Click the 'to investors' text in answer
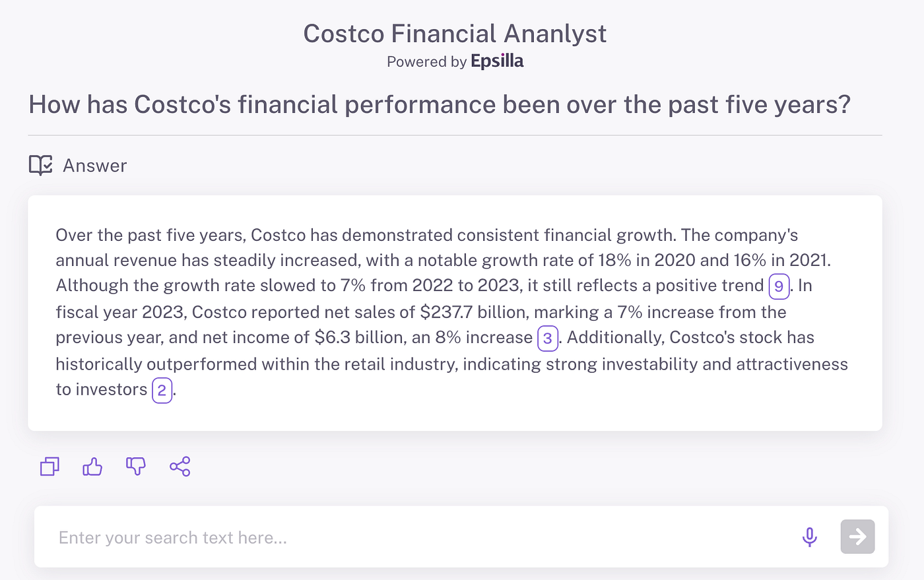 101,390
